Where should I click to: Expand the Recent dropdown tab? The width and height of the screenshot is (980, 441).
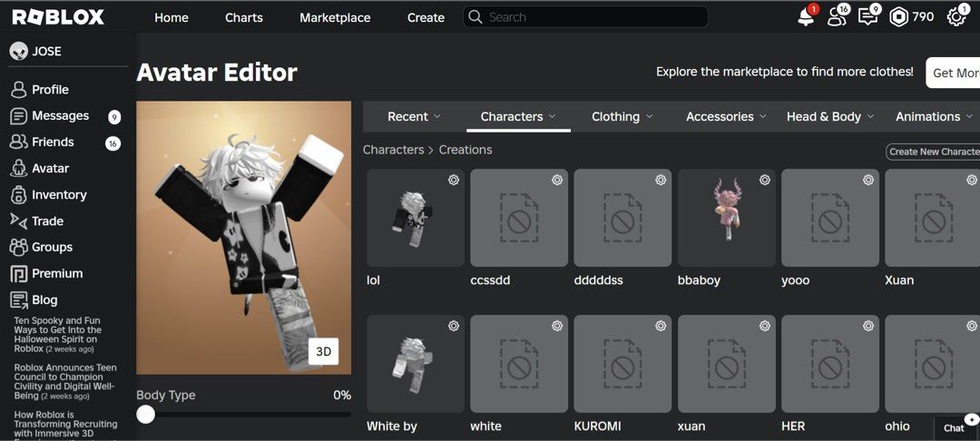414,117
